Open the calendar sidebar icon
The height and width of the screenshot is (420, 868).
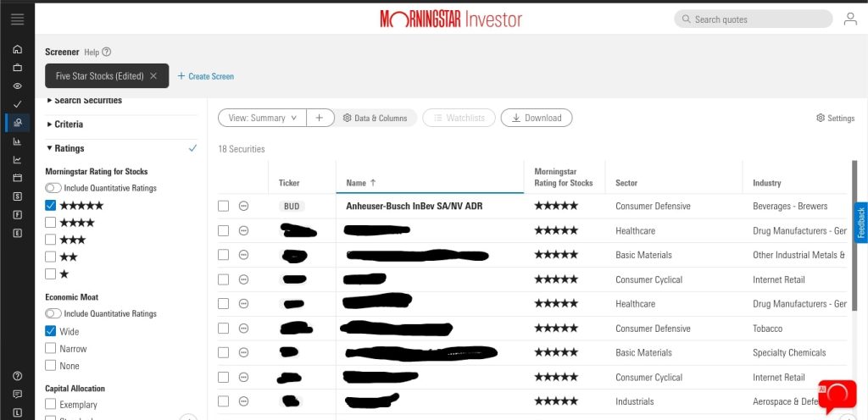(17, 178)
